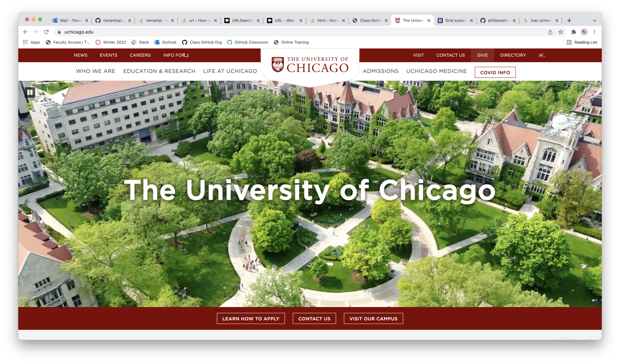Select EDUCATION & RESEARCH in the navigation
The width and height of the screenshot is (620, 364).
[159, 71]
